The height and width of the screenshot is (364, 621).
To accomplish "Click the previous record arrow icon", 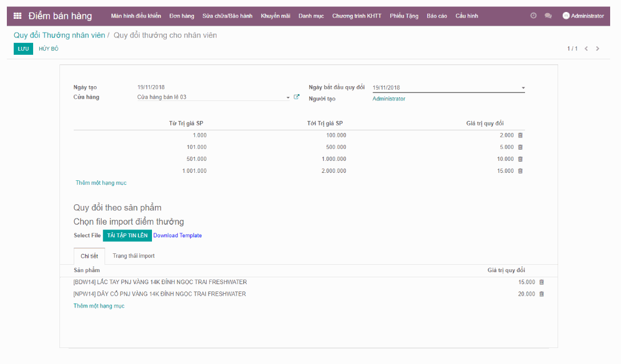I will (x=586, y=48).
